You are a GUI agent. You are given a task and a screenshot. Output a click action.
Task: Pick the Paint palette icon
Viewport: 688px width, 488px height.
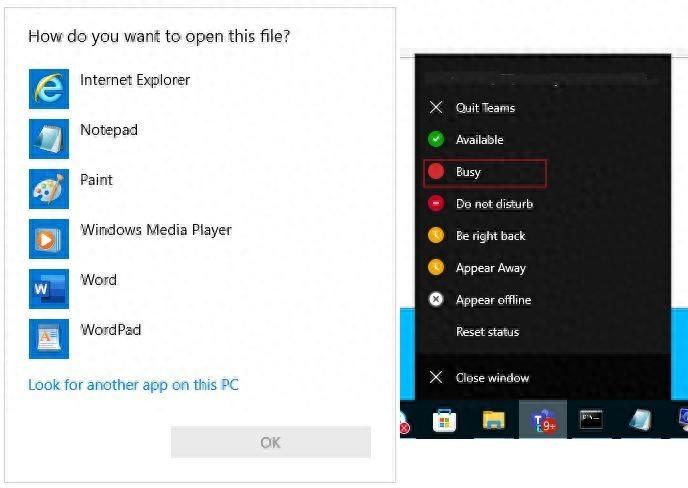pyautogui.click(x=49, y=189)
